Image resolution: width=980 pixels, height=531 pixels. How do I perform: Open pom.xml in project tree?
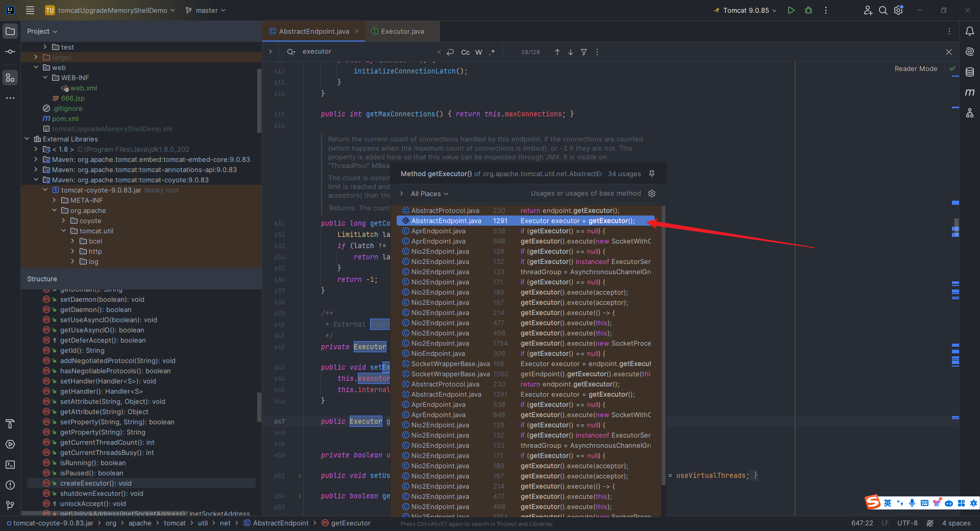pyautogui.click(x=65, y=118)
